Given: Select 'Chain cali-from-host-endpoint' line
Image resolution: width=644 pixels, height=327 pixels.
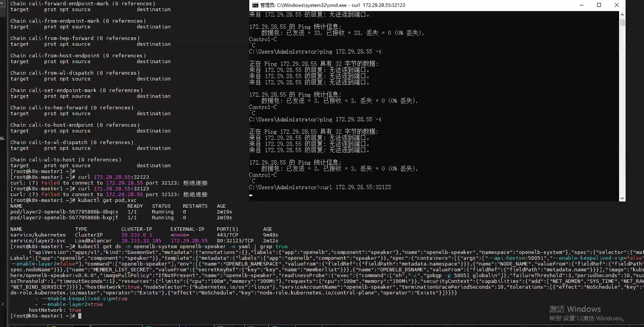Looking at the screenshot, I should tap(78, 56).
